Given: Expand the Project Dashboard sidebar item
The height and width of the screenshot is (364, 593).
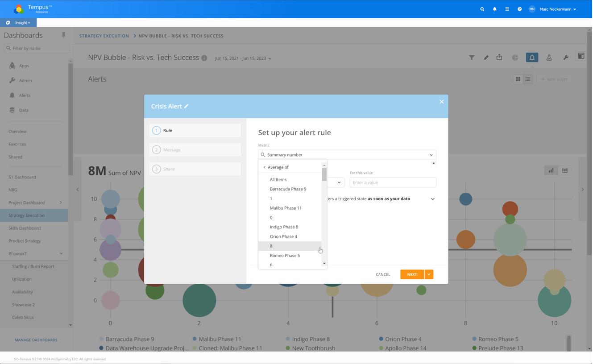Looking at the screenshot, I should pyautogui.click(x=61, y=203).
